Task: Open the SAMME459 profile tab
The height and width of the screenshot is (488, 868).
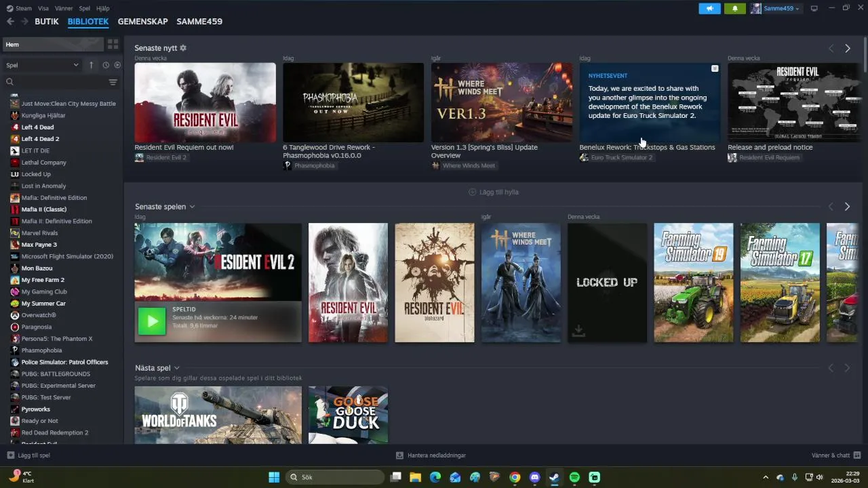Action: [x=199, y=22]
